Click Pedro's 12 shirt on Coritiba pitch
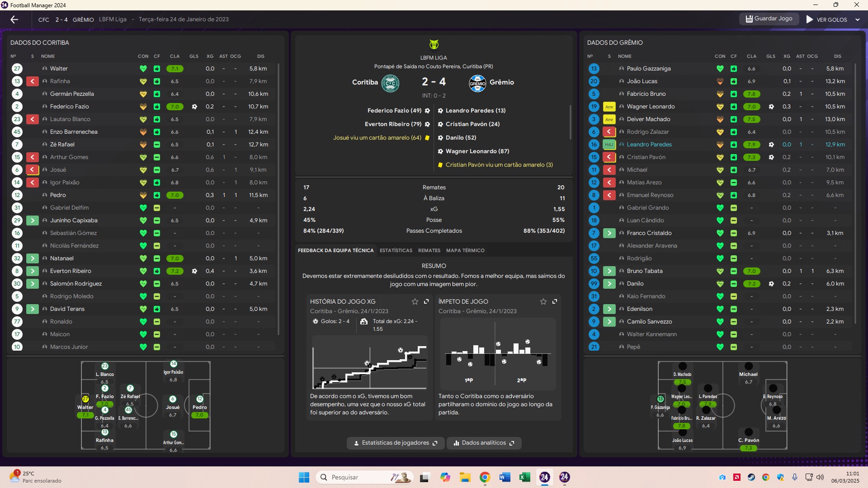 coord(200,399)
